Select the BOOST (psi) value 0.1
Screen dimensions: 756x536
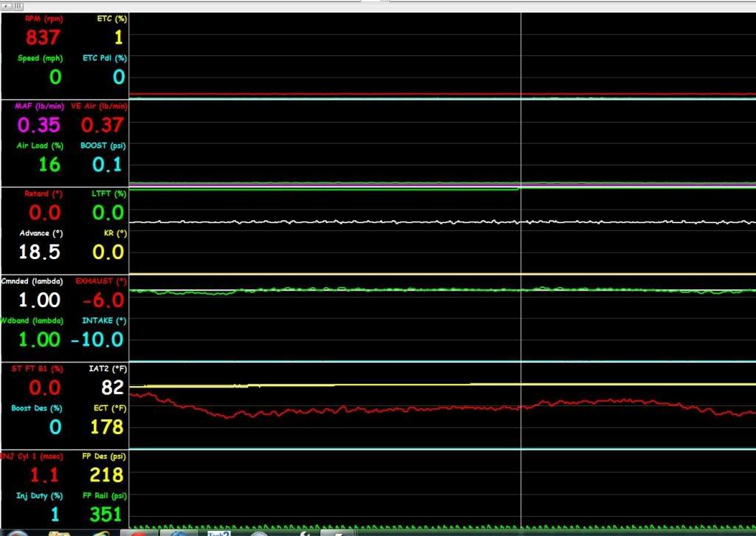(x=107, y=164)
